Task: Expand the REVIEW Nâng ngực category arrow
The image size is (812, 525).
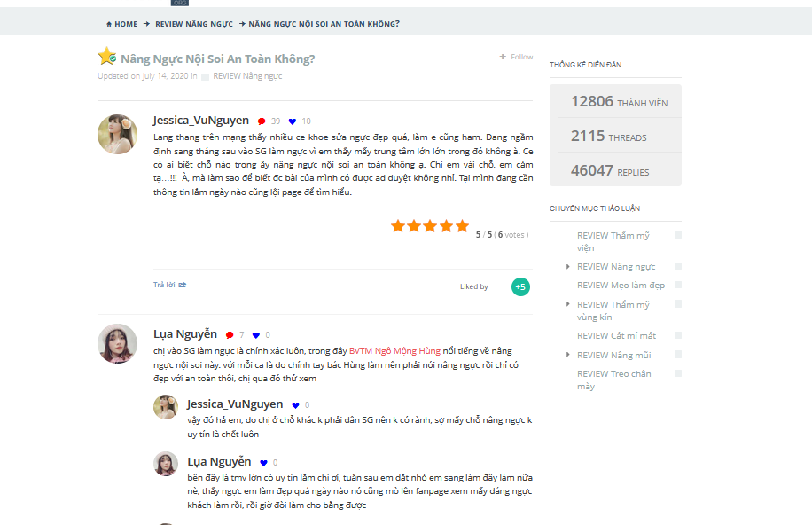Action: (x=567, y=266)
